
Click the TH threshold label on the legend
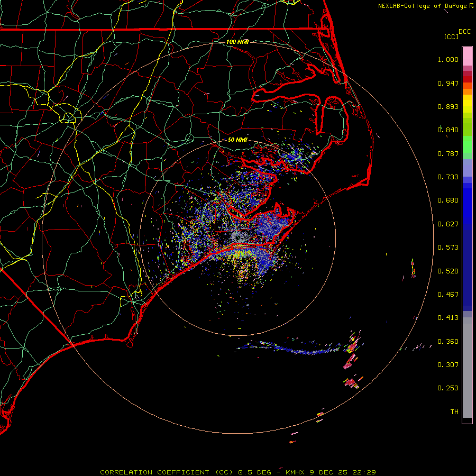(454, 412)
